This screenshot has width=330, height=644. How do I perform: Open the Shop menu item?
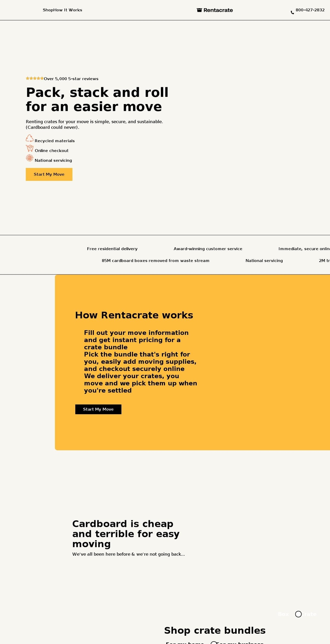coord(47,10)
